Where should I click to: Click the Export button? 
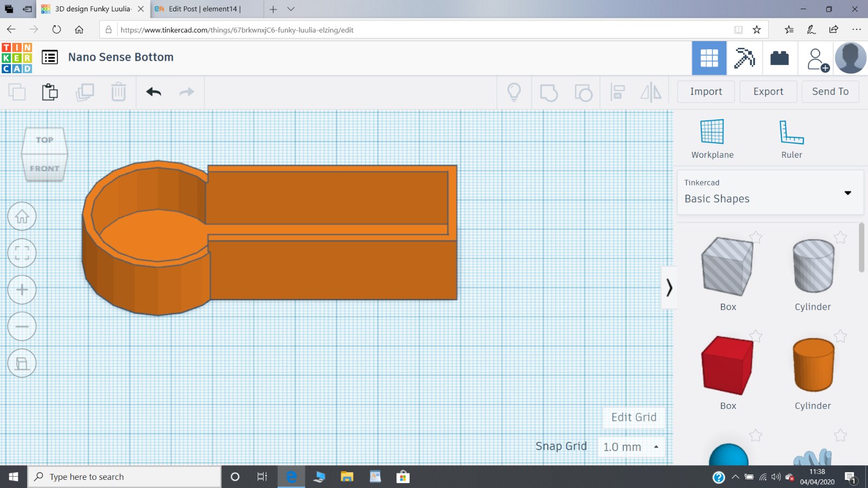pos(768,92)
